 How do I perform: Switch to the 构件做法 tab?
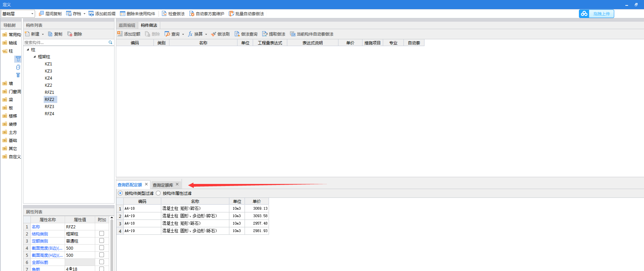pyautogui.click(x=149, y=25)
